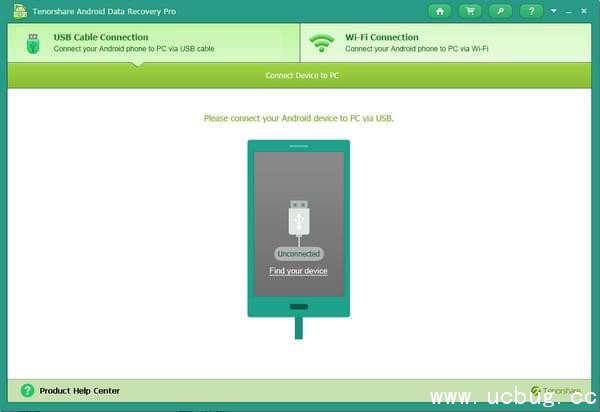Minimize the Tenorshare window
The image size is (600, 412).
click(568, 11)
